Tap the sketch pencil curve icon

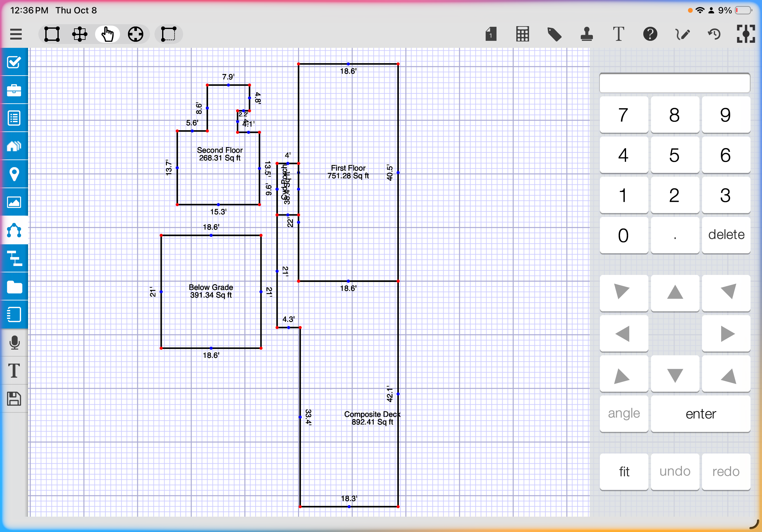(682, 34)
